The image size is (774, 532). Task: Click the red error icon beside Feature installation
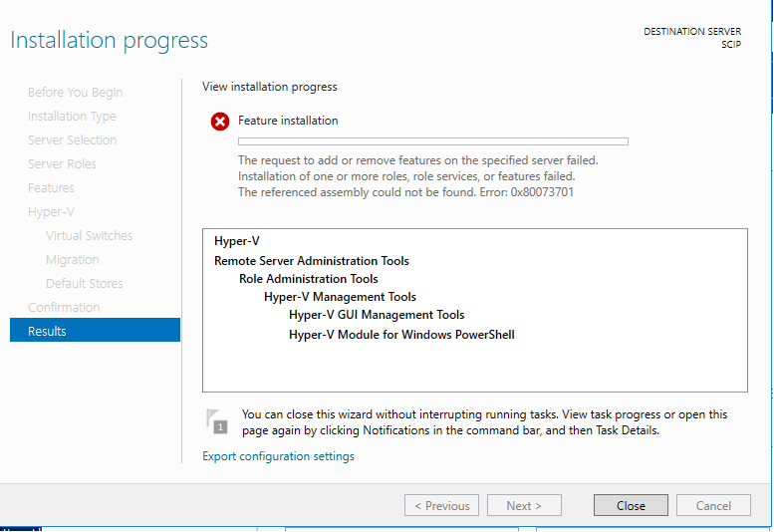[220, 122]
